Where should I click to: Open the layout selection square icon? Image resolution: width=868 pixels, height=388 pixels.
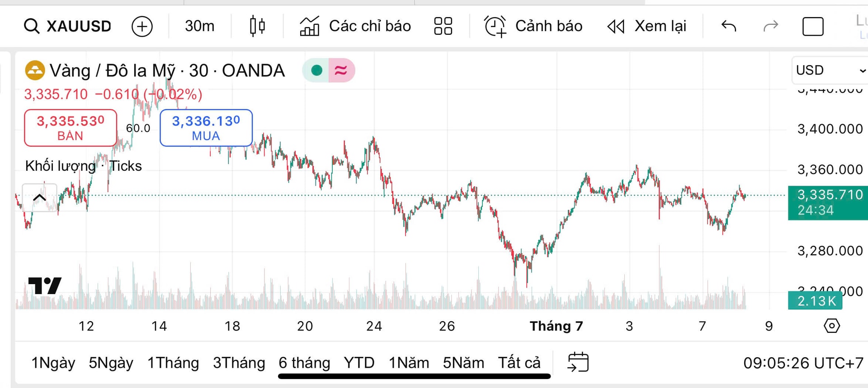click(813, 26)
